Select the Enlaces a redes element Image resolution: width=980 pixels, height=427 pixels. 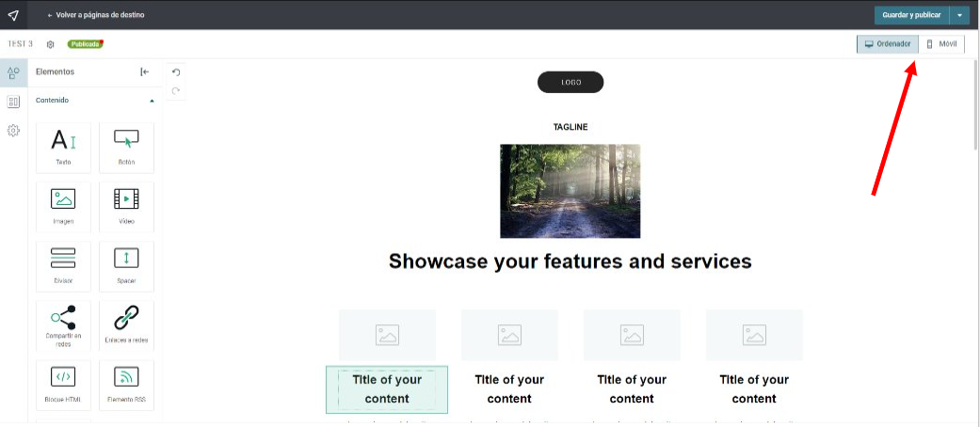[126, 325]
